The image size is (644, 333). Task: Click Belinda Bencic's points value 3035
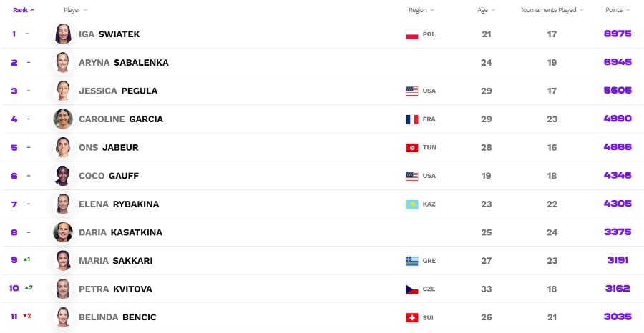pos(618,317)
